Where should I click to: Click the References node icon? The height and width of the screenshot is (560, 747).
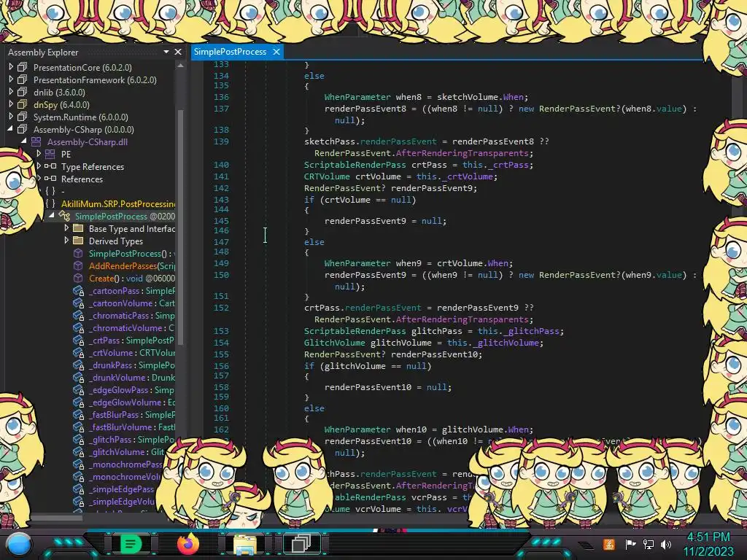50,179
